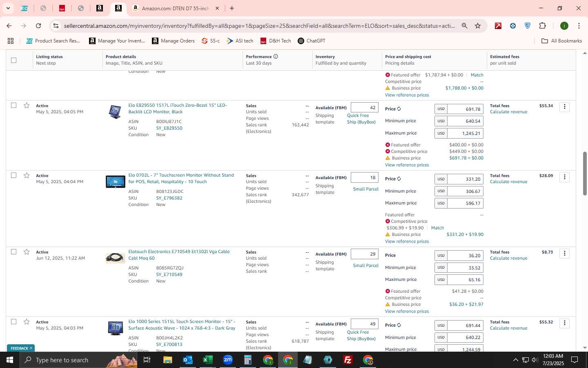The image size is (588, 368).
Task: Open the Manage Your Invent... bookmark
Action: click(117, 41)
